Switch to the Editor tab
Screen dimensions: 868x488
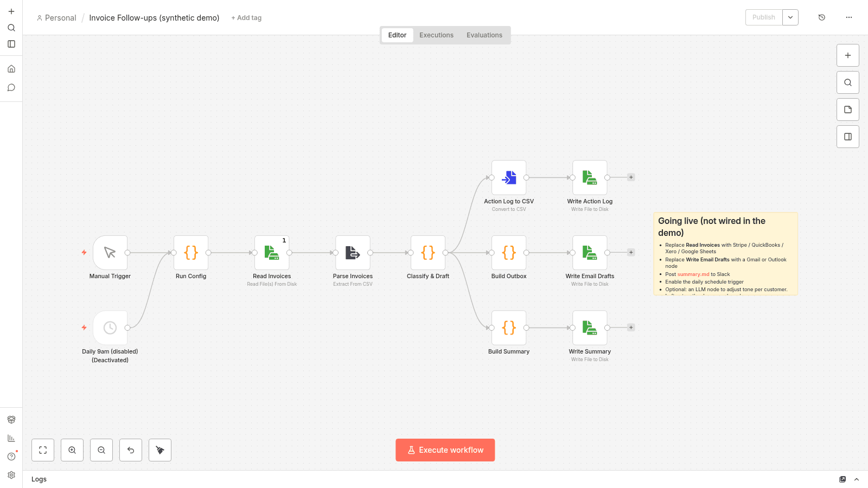(x=397, y=35)
